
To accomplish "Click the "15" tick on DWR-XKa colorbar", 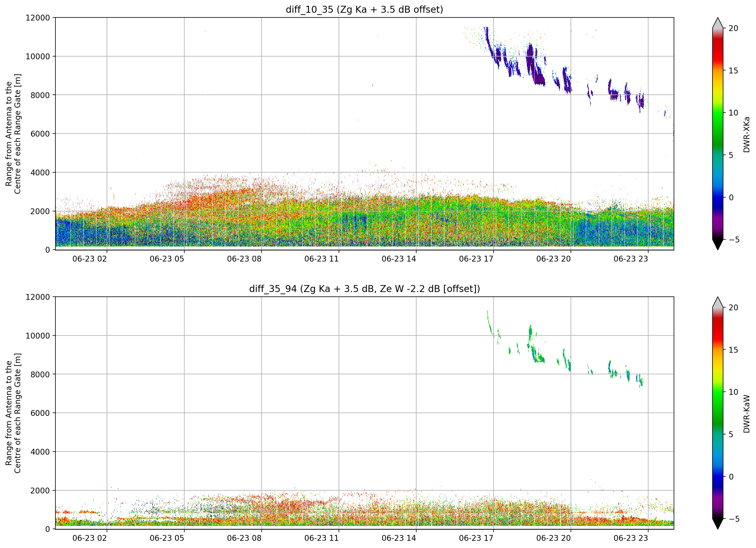I will [733, 71].
